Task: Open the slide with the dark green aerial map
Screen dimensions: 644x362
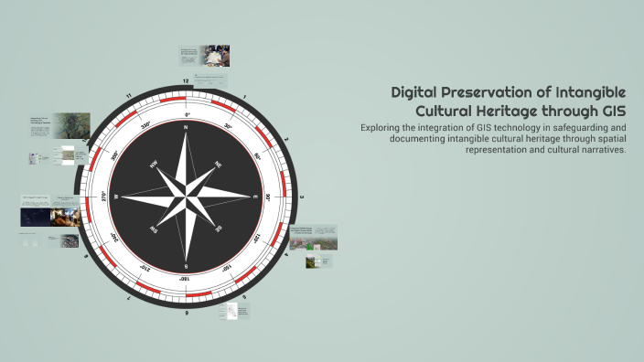Action: 59,125
